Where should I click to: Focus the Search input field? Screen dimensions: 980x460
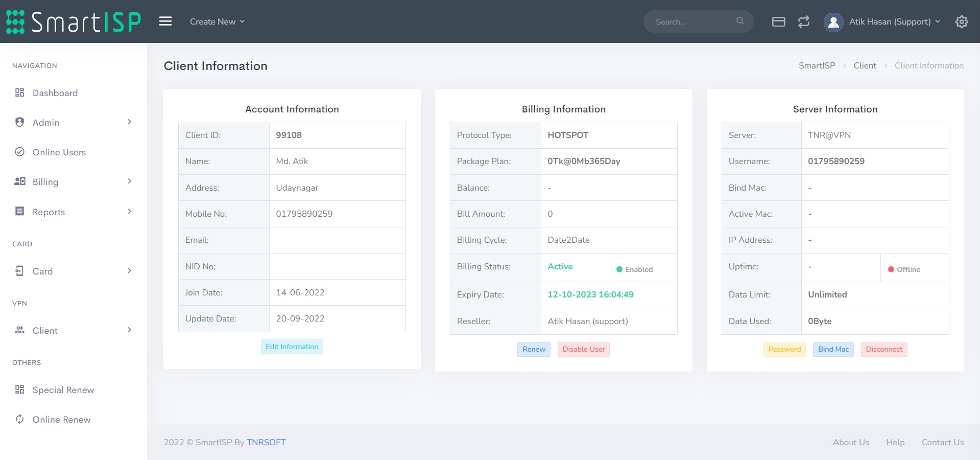692,22
